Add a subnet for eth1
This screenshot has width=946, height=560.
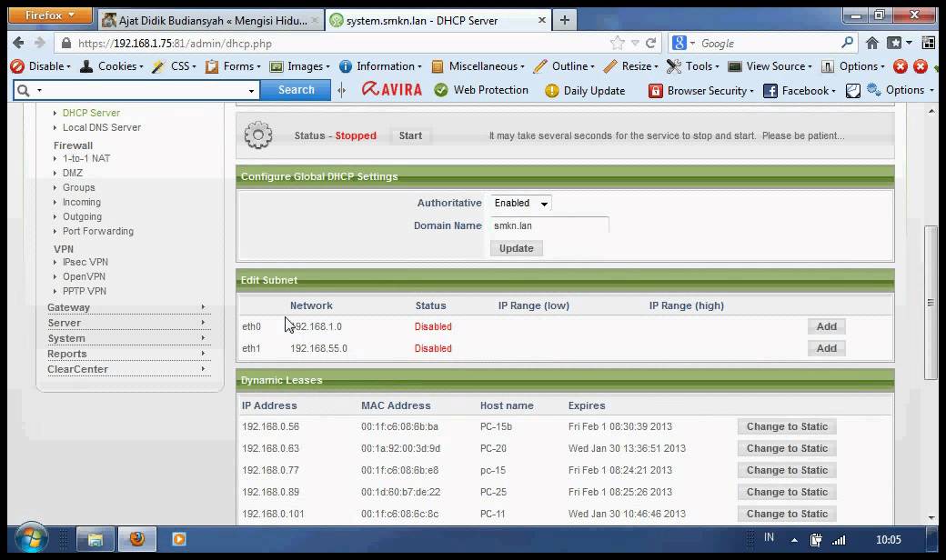point(827,348)
